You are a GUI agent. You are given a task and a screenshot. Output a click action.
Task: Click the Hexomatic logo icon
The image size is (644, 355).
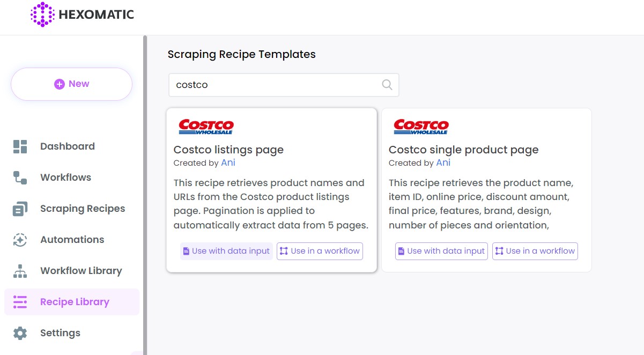[42, 15]
